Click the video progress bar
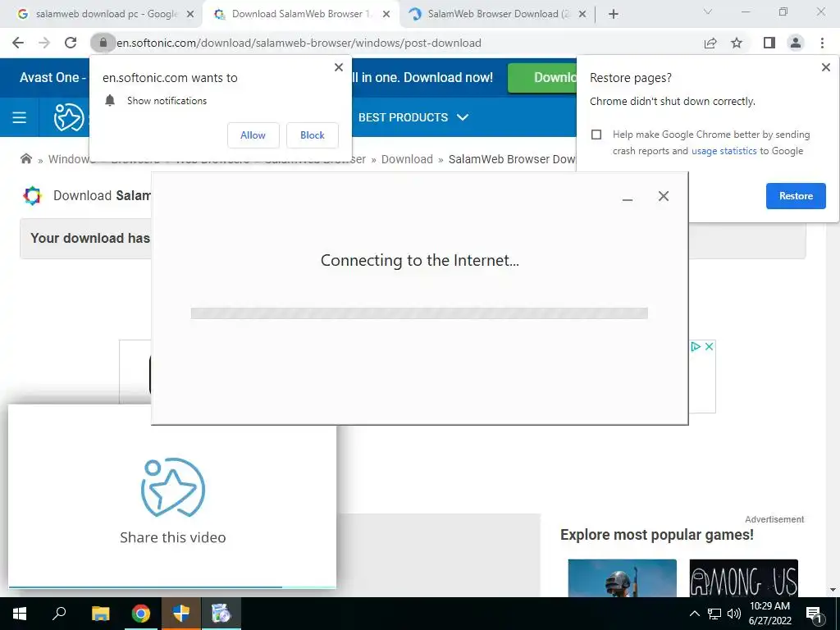This screenshot has width=840, height=630. click(x=172, y=587)
